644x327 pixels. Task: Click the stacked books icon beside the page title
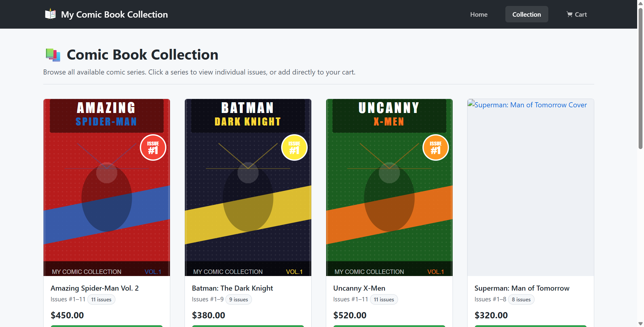coord(53,55)
